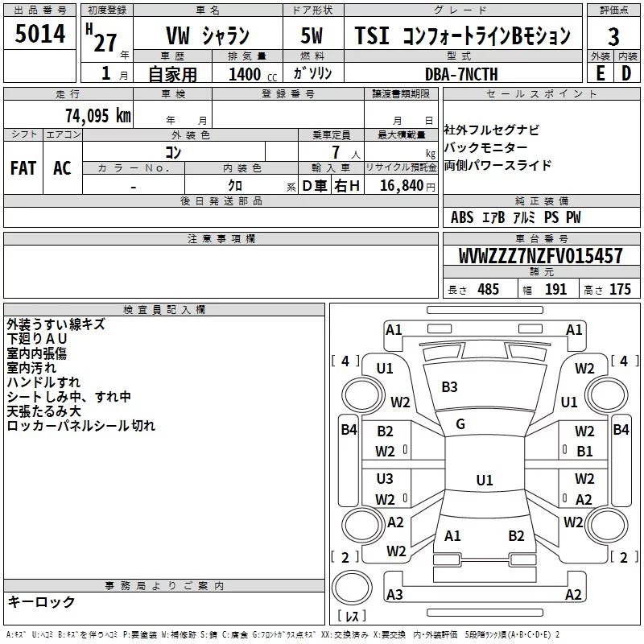Click inspector note ロッカーパネルシール切れ

81,426
